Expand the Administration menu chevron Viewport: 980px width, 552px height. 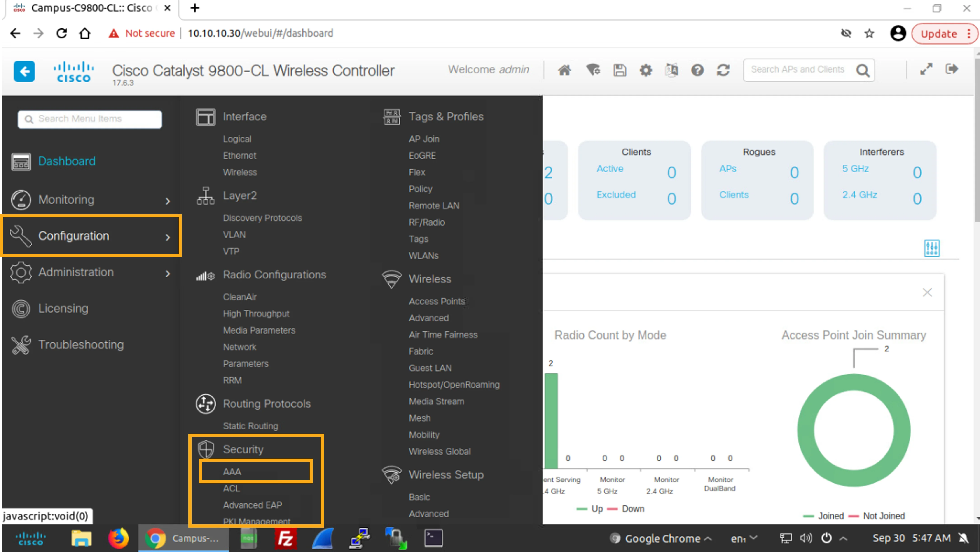pyautogui.click(x=168, y=273)
